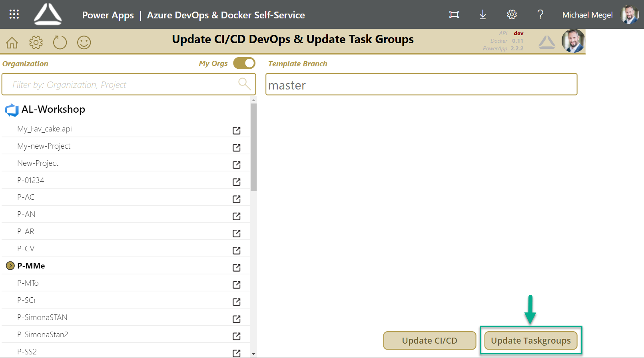
Task: Open external link for My_Fav_cake.api
Action: pyautogui.click(x=237, y=130)
